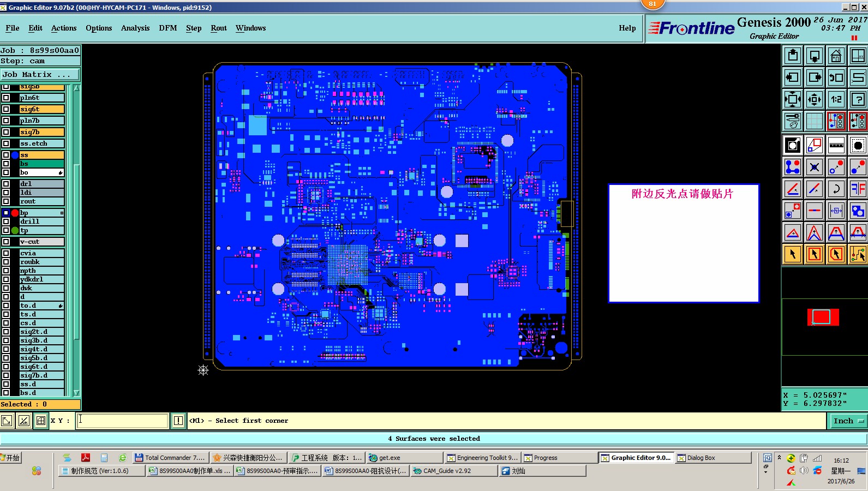868x491 pixels.
Task: Click the connected blue-red nodes icon
Action: [x=793, y=167]
